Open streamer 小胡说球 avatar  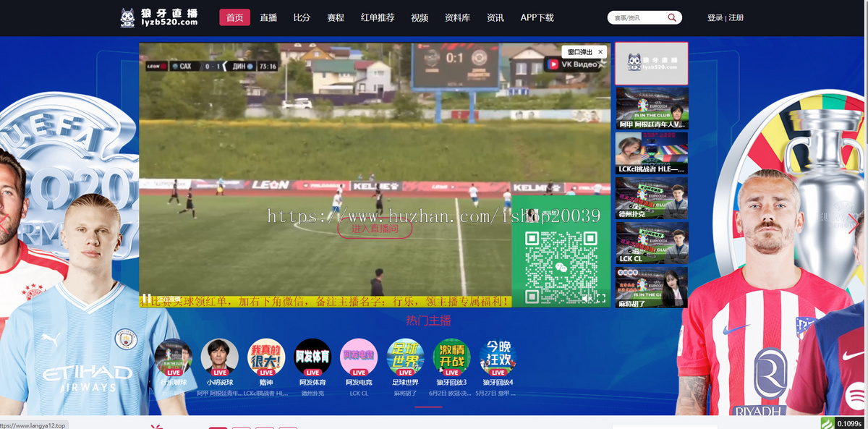(x=220, y=357)
